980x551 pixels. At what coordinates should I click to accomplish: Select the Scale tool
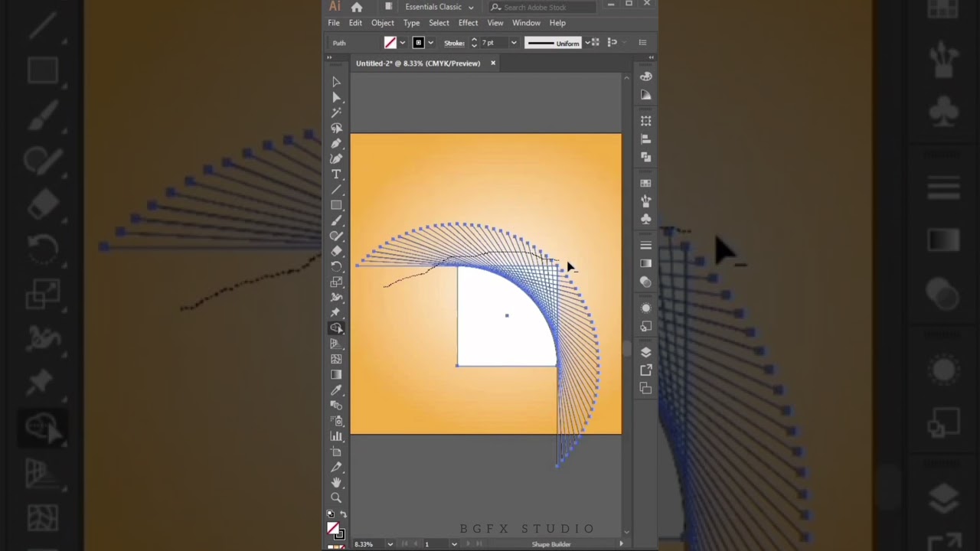336,282
